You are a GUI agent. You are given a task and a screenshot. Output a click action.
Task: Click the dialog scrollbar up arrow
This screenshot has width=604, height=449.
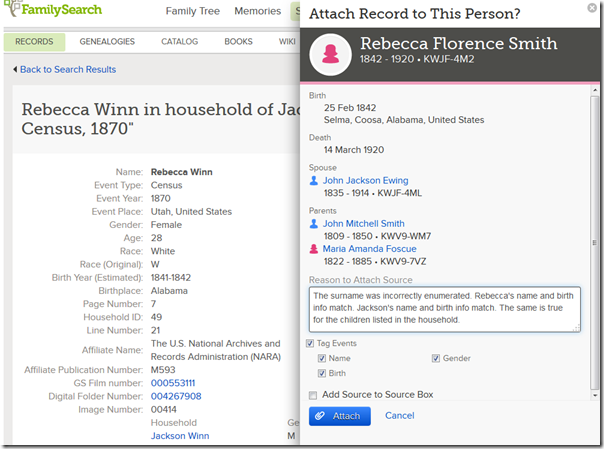[595, 90]
